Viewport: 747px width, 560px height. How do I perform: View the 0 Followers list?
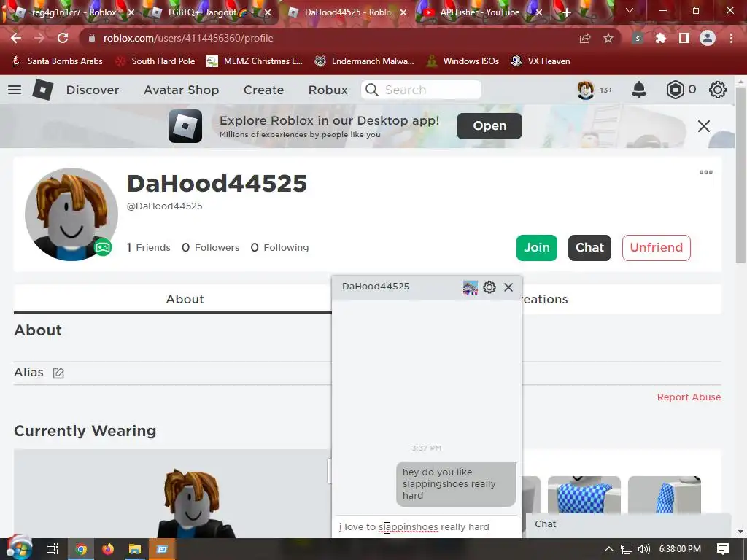(x=211, y=248)
